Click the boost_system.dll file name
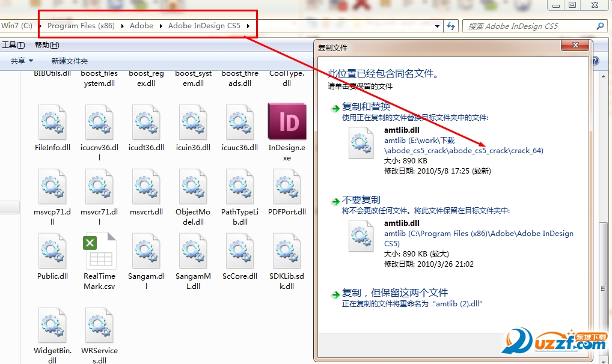612x364 pixels. point(193,78)
